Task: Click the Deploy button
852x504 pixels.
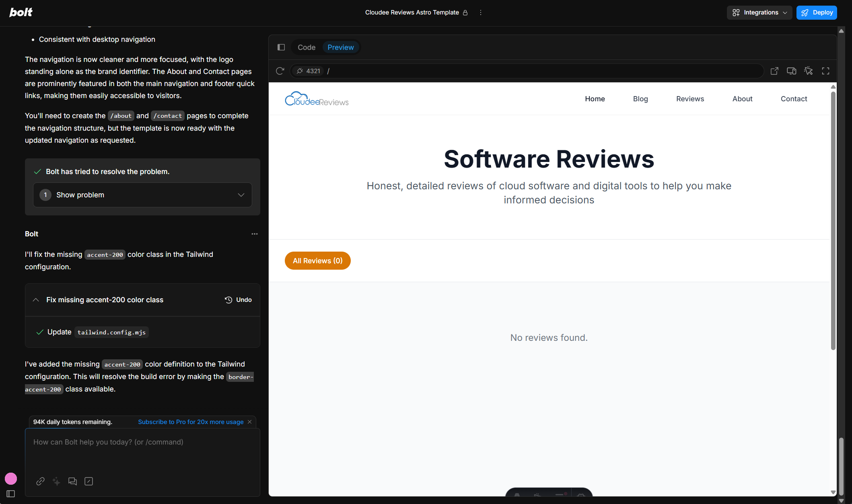Action: point(817,12)
